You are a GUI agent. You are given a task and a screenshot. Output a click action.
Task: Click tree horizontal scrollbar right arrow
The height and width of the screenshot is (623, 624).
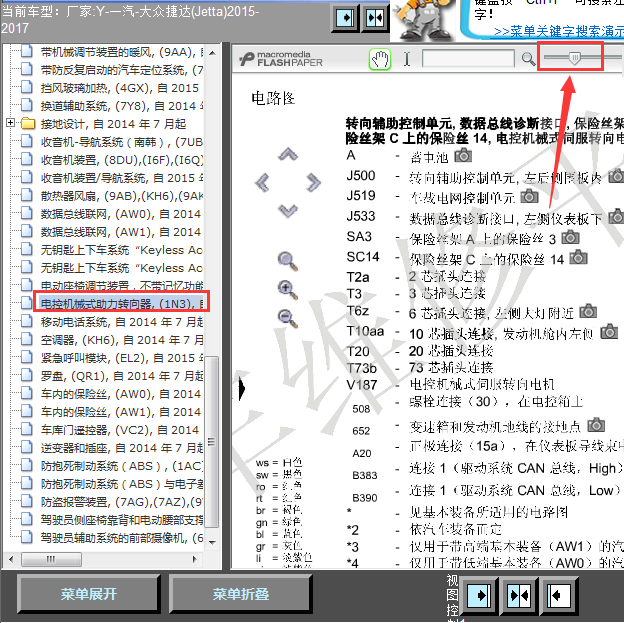[194, 559]
